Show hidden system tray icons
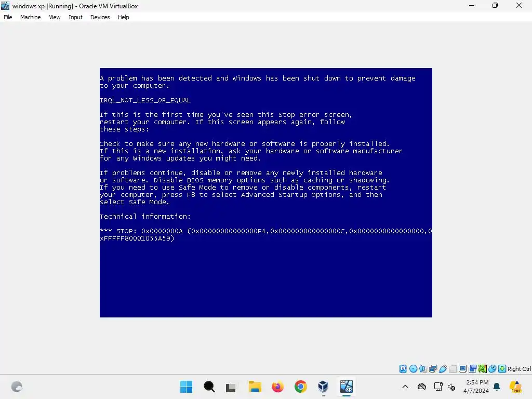The height and width of the screenshot is (399, 532). (405, 387)
